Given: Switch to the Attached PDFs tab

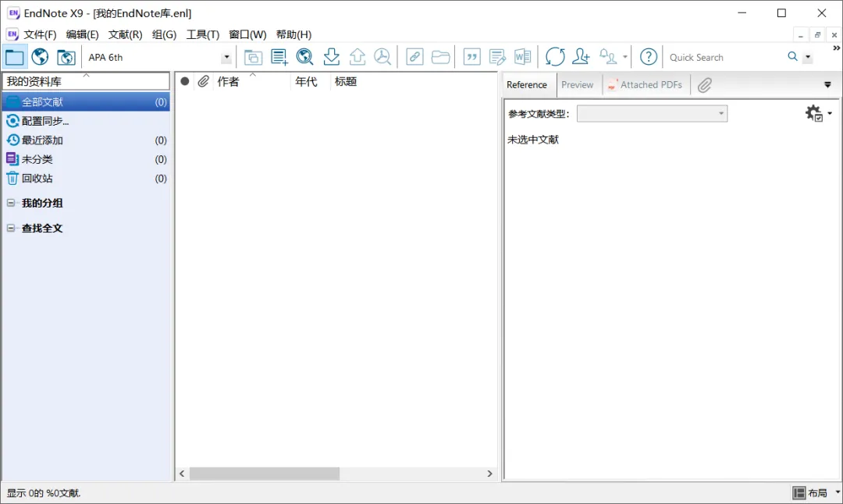Looking at the screenshot, I should tap(646, 85).
